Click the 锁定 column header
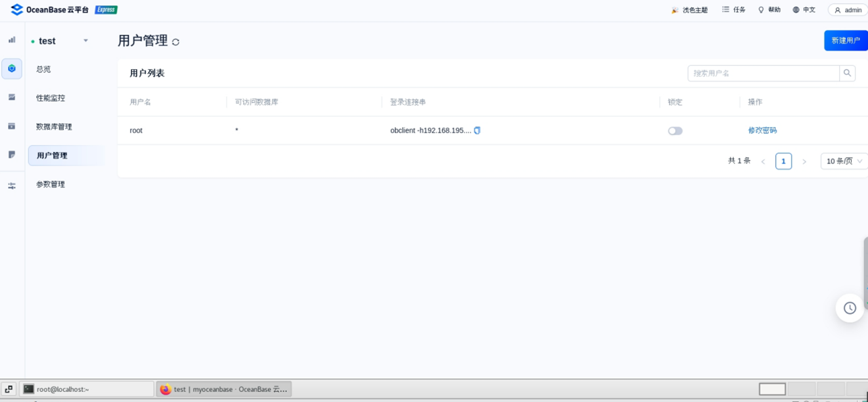The image size is (868, 402). click(x=675, y=102)
